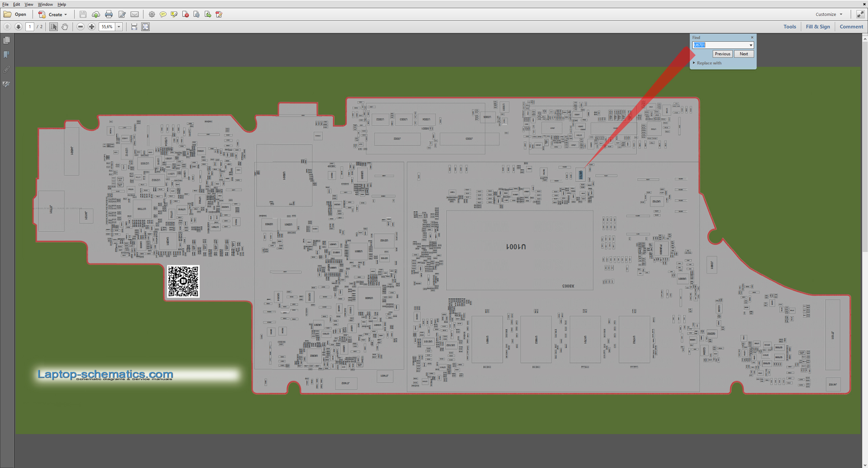The image size is (868, 468).
Task: Open the Bookmarks sidebar panel
Action: (6, 55)
